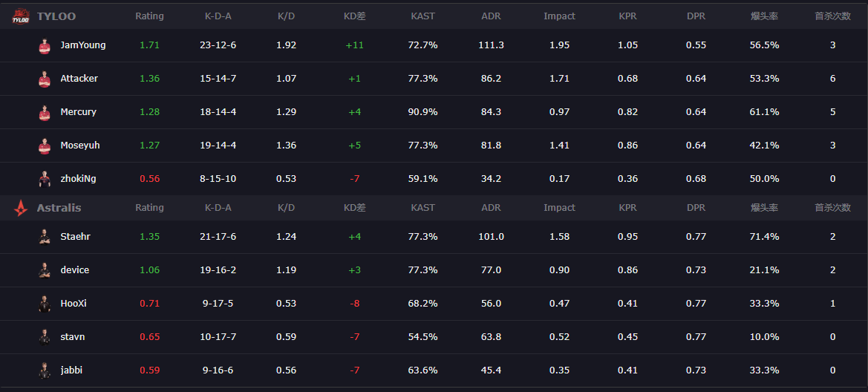
Task: Click the Astralis star logo icon
Action: (20, 209)
